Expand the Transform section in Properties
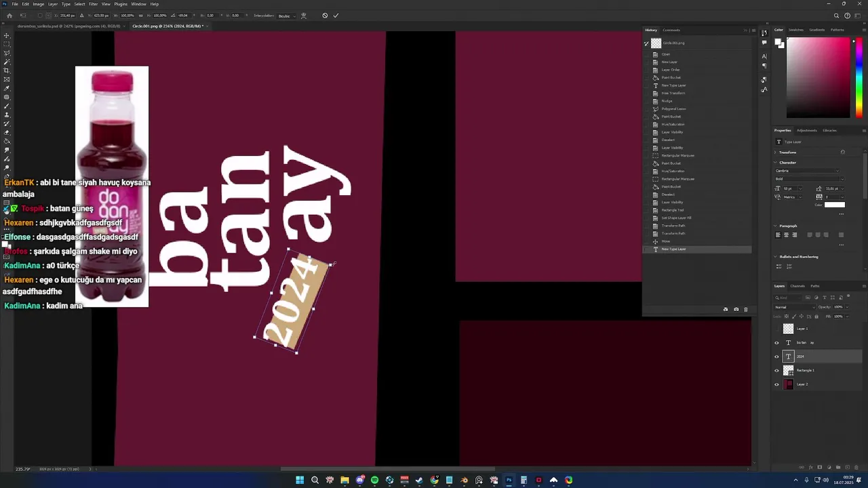The width and height of the screenshot is (868, 488). click(x=775, y=152)
